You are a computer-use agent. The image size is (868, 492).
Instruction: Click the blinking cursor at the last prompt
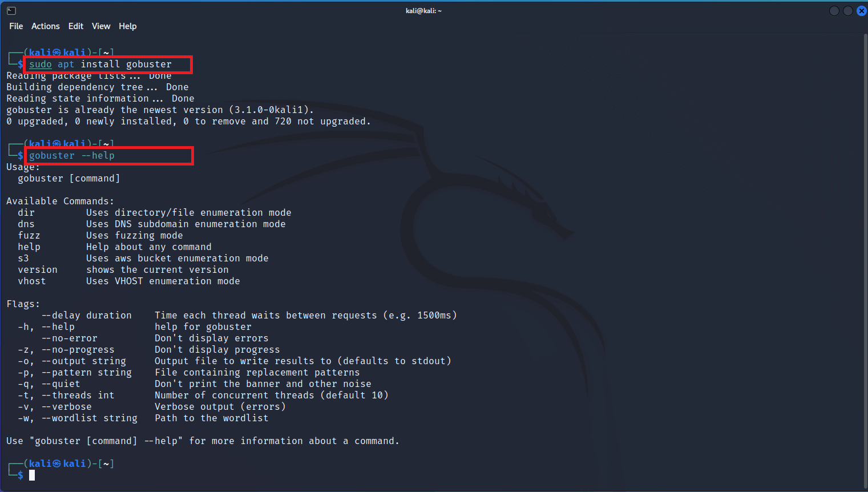pyautogui.click(x=32, y=475)
